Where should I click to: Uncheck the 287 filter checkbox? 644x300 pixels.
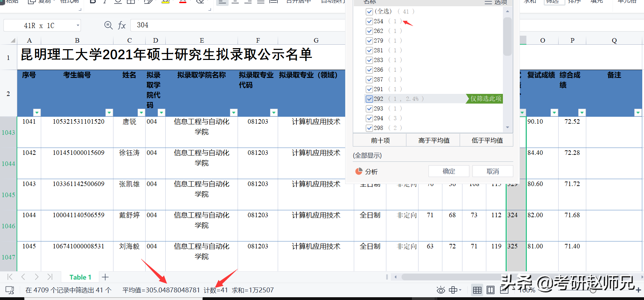pos(369,79)
